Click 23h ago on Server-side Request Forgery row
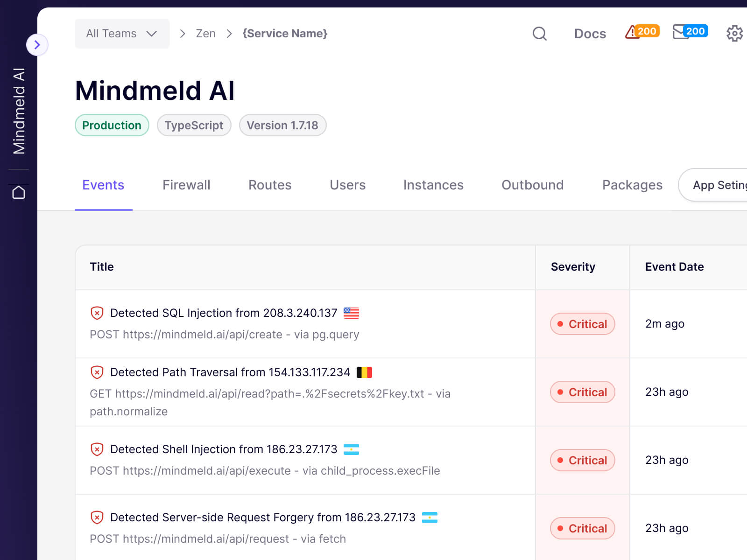Image resolution: width=747 pixels, height=560 pixels. (x=667, y=528)
